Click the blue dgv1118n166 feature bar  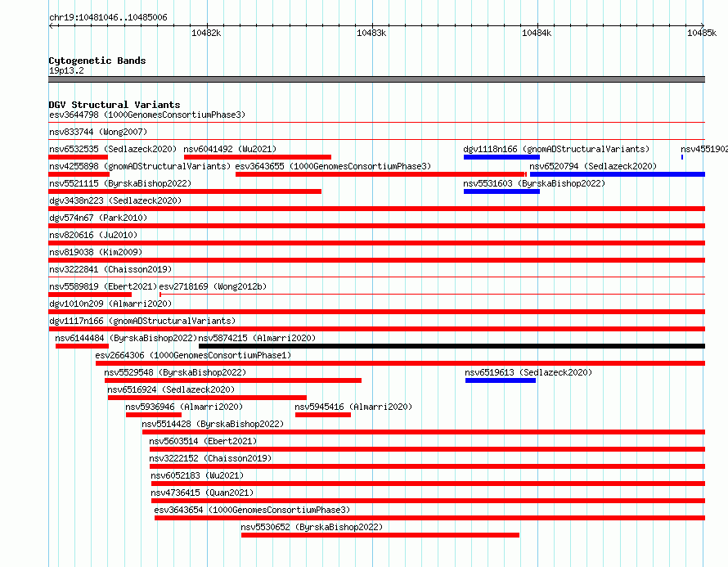pos(501,157)
